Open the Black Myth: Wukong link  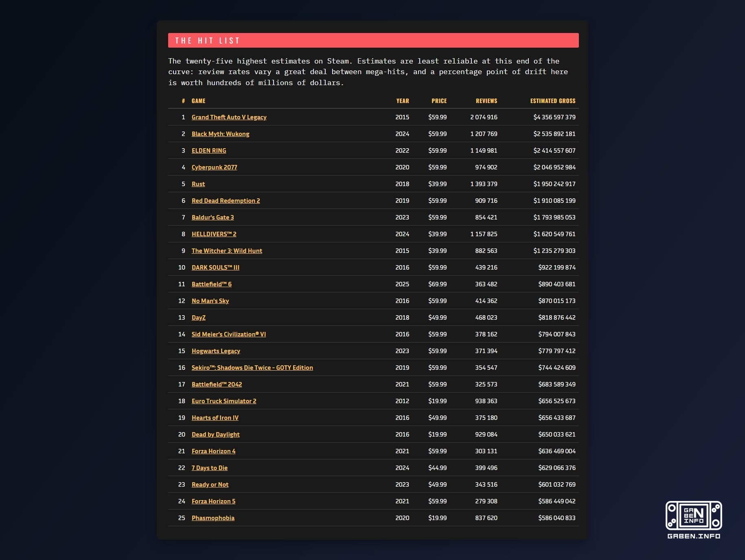220,134
